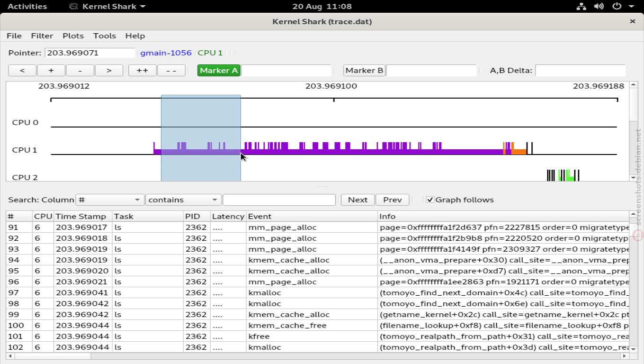The width and height of the screenshot is (644, 364).
Task: Click the PID column header
Action: [x=197, y=216]
